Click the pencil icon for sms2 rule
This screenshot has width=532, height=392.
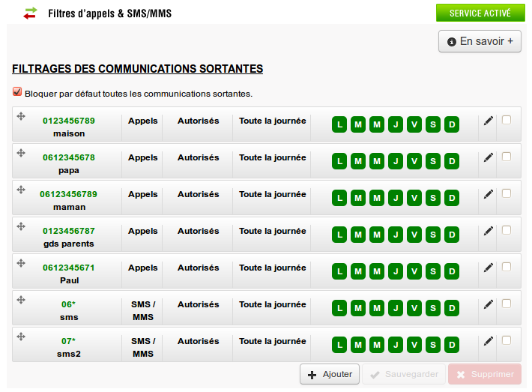pos(489,341)
